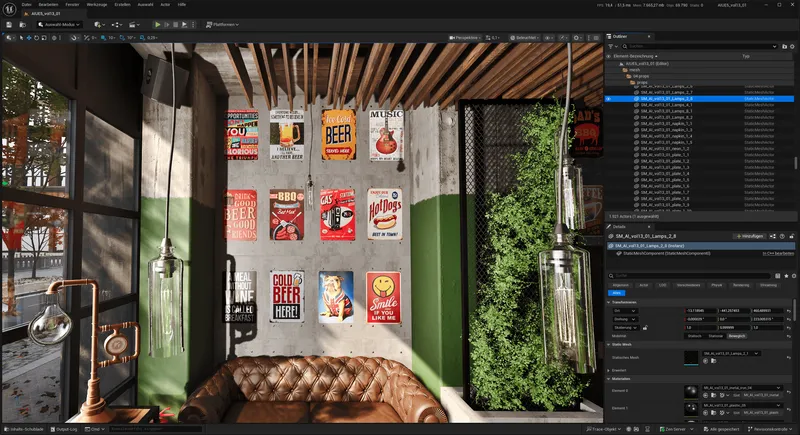
Task: Open the Auswahl-Modus mode dropdown
Action: 59,24
